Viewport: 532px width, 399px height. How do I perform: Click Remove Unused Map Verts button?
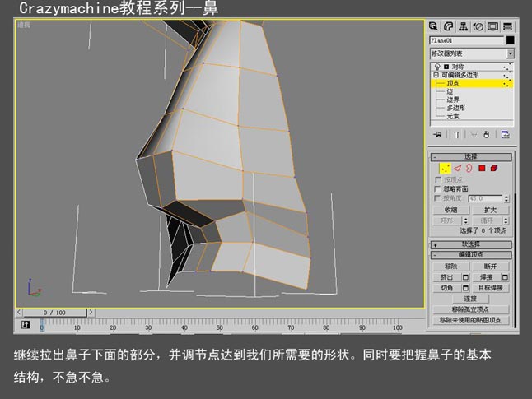coord(470,320)
